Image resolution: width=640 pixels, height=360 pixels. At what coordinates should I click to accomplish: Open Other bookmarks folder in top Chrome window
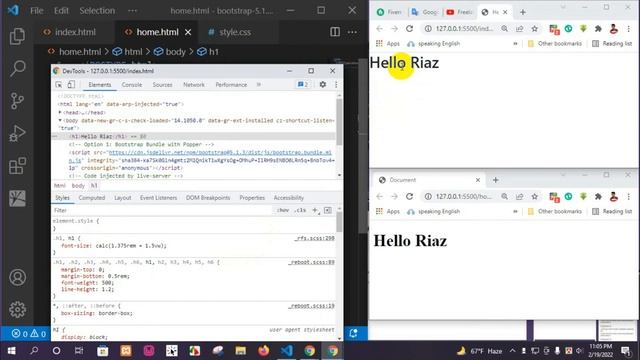click(x=554, y=44)
